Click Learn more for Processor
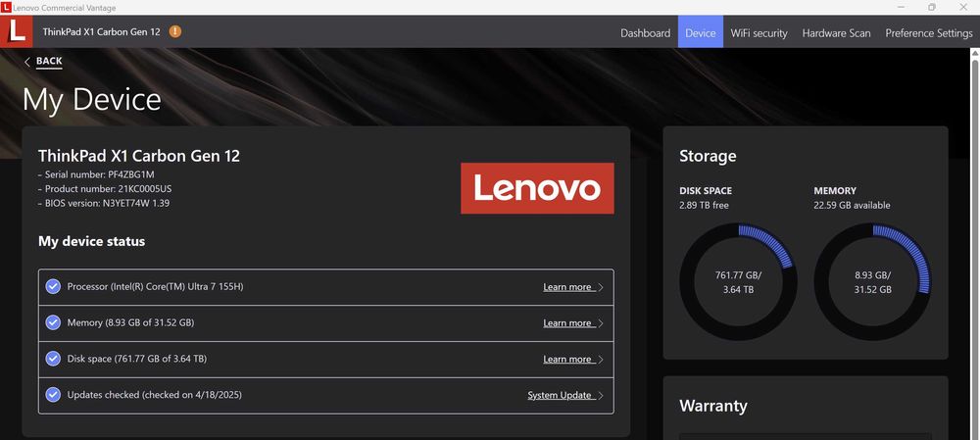Image resolution: width=980 pixels, height=440 pixels. (567, 287)
